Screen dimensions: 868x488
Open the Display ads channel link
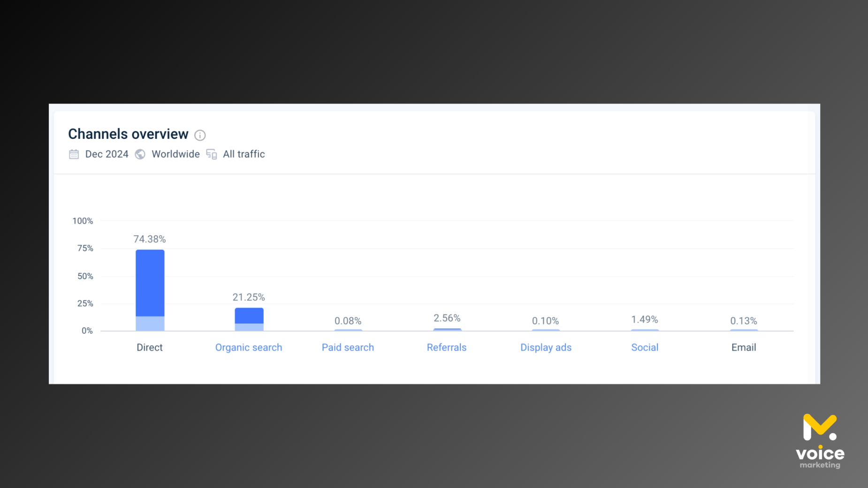pyautogui.click(x=546, y=347)
